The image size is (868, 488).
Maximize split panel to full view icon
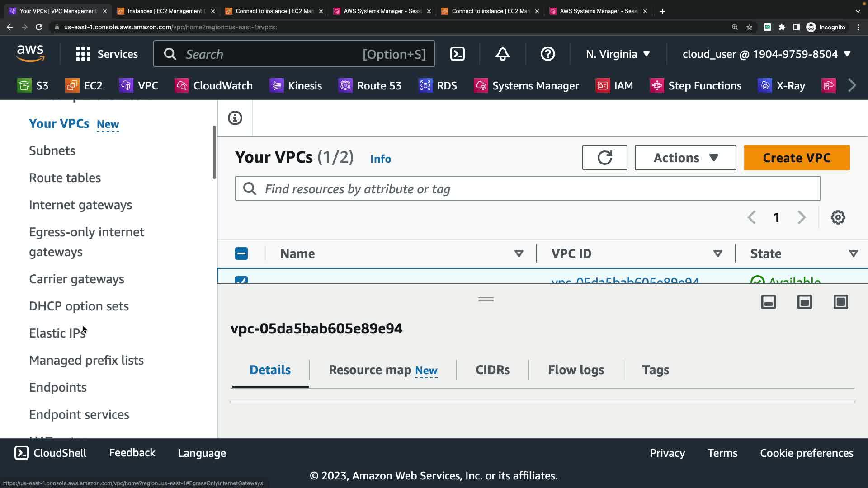840,302
